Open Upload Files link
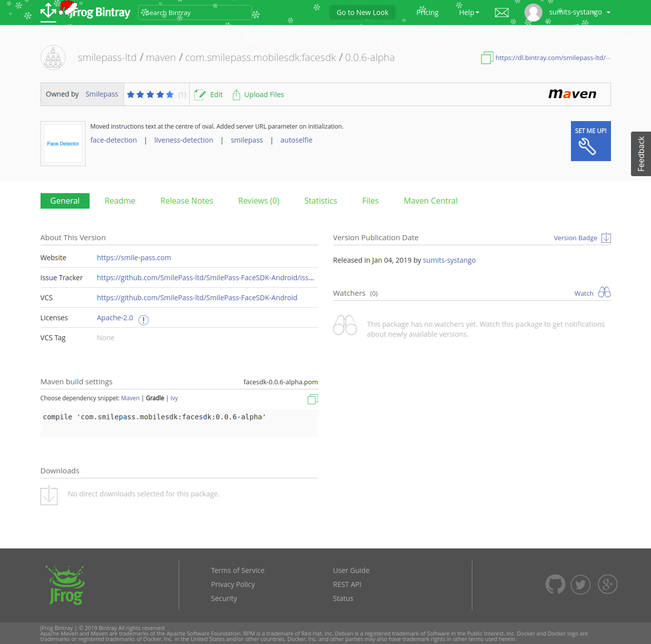This screenshot has height=644, width=651. click(264, 95)
